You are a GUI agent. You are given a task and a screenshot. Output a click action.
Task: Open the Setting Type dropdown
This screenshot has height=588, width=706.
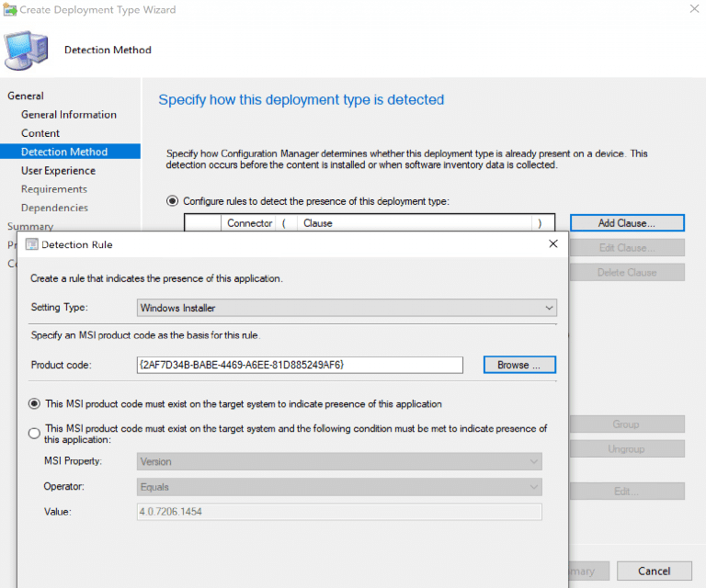347,308
